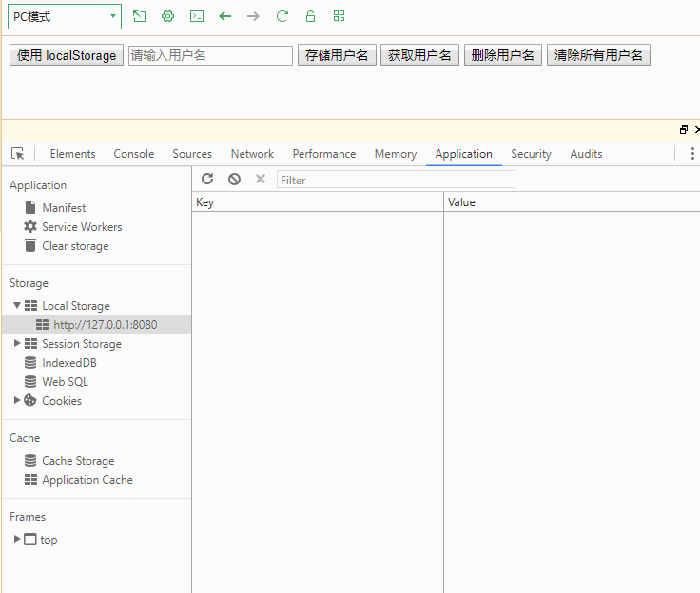The width and height of the screenshot is (700, 593).
Task: Click the clear all (circle slash) icon
Action: click(x=234, y=180)
